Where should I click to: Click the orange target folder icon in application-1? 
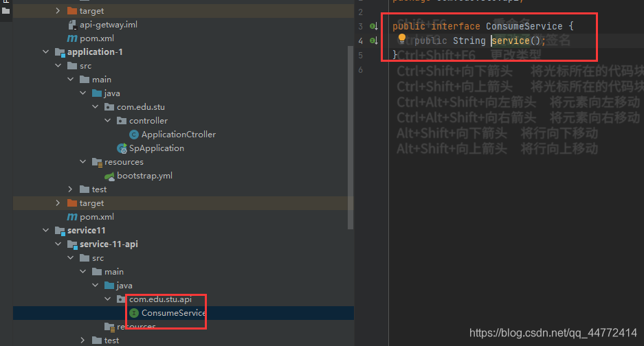(x=72, y=203)
